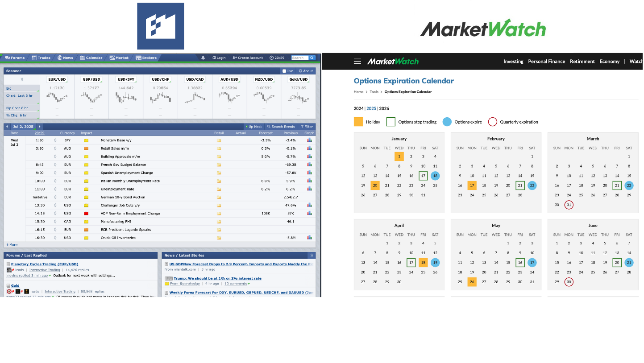Select the quarterly expiration date March 31
644x363 pixels.
(x=569, y=205)
